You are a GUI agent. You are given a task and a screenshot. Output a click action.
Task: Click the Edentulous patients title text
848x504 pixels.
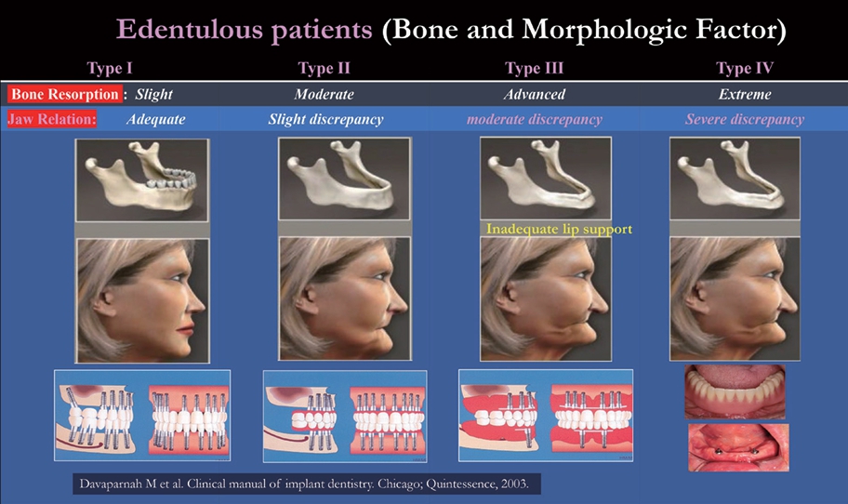click(245, 30)
